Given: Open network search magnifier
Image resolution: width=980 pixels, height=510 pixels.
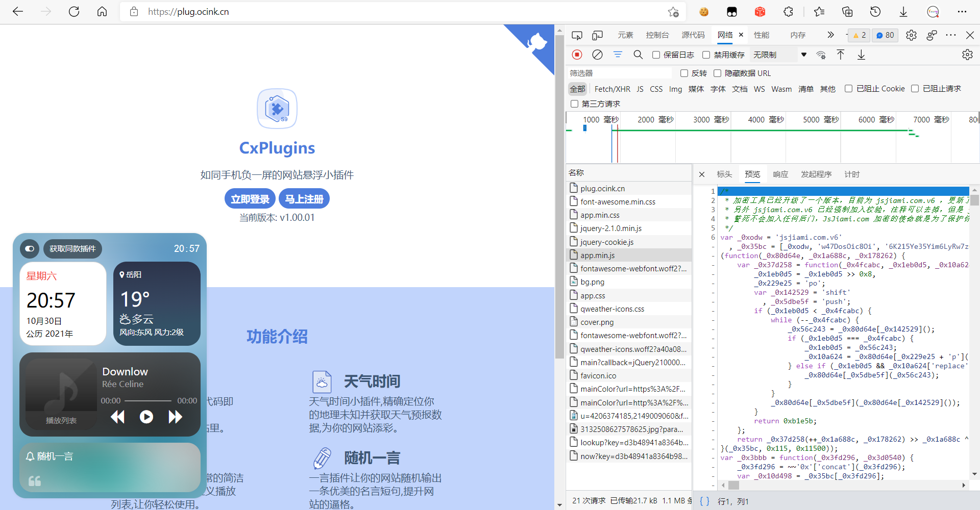Looking at the screenshot, I should coord(638,55).
